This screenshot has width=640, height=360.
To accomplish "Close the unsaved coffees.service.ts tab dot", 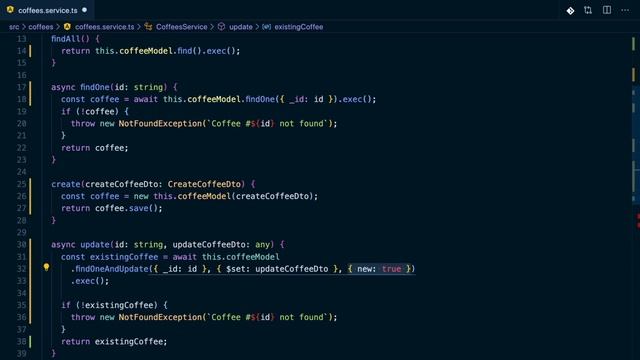I will (84, 10).
